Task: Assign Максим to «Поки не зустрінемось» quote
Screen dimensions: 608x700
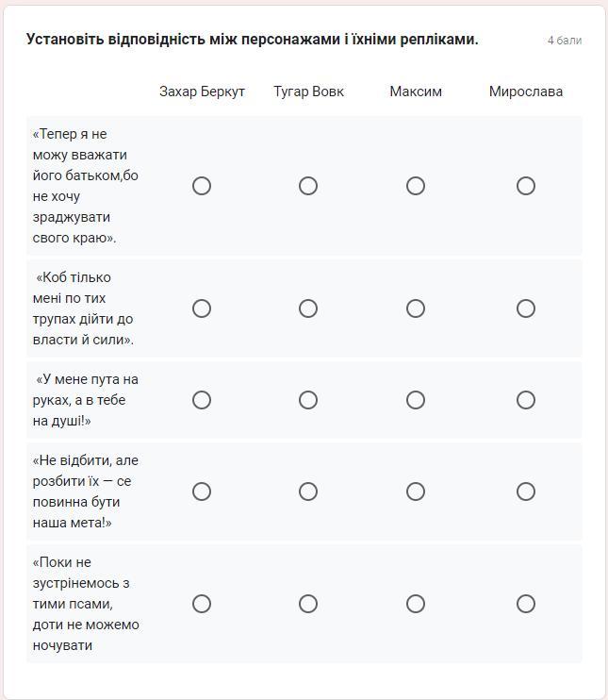Action: 416,604
